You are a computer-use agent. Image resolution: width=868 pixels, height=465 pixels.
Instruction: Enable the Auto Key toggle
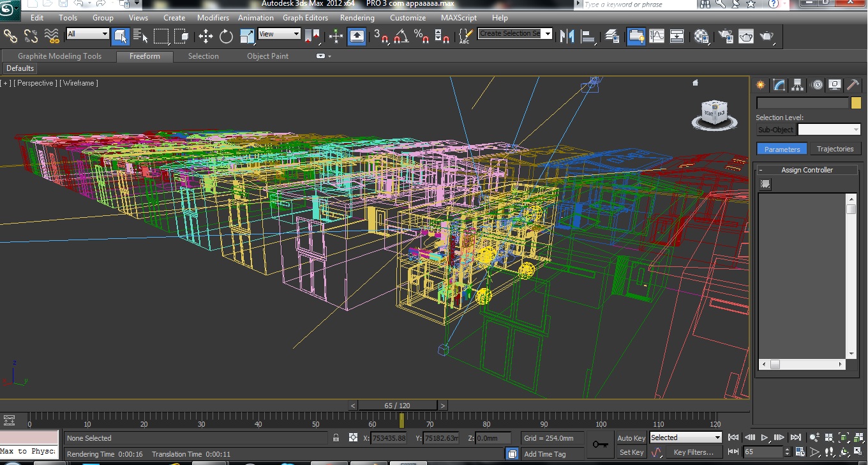click(631, 438)
